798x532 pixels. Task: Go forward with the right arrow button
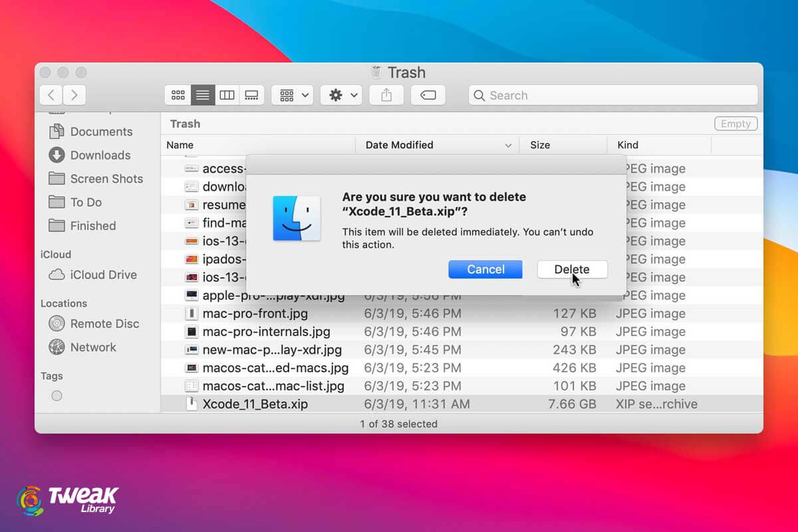coord(74,95)
